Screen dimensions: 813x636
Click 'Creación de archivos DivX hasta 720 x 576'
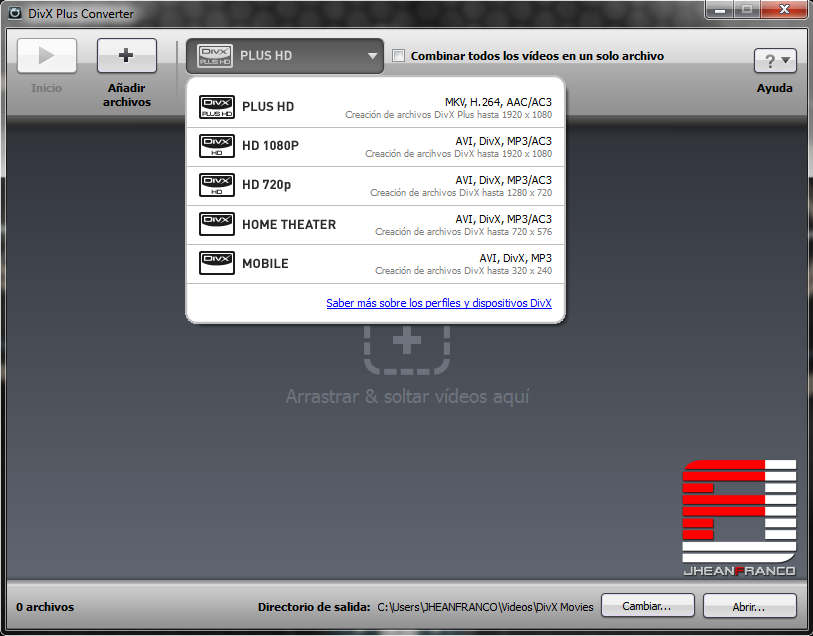point(464,232)
